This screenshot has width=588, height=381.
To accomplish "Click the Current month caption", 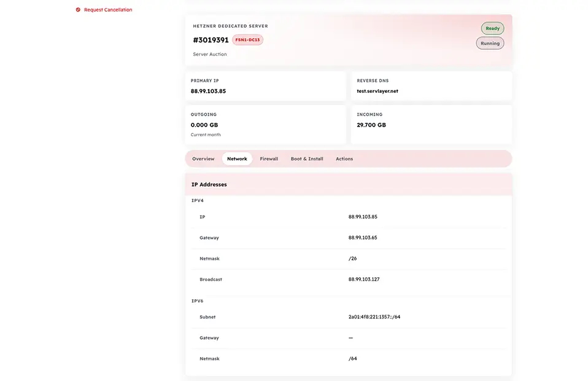I will coord(206,135).
